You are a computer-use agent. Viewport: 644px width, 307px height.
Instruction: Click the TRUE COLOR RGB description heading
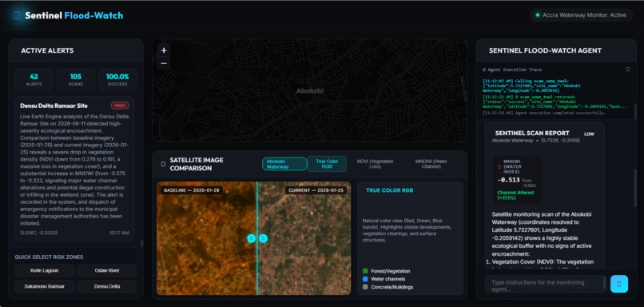tap(389, 191)
